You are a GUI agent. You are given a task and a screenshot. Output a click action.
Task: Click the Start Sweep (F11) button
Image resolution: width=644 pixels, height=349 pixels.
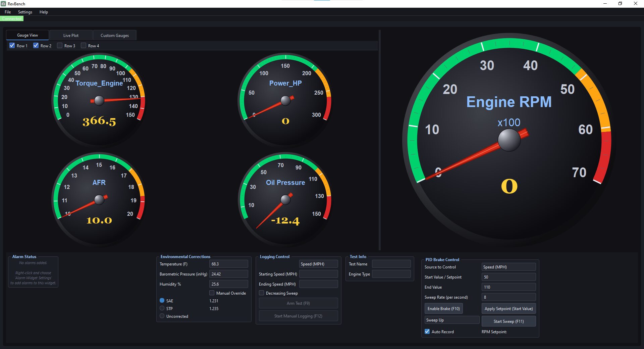(x=508, y=321)
